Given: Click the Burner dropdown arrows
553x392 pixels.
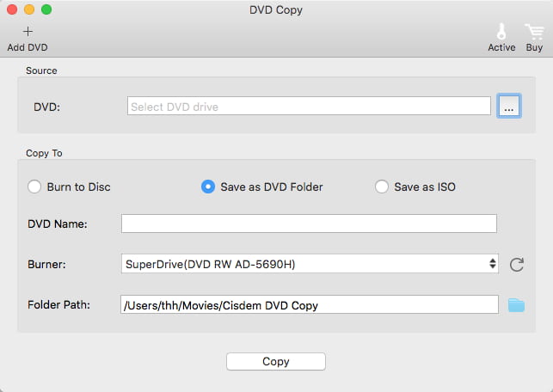Looking at the screenshot, I should (492, 264).
